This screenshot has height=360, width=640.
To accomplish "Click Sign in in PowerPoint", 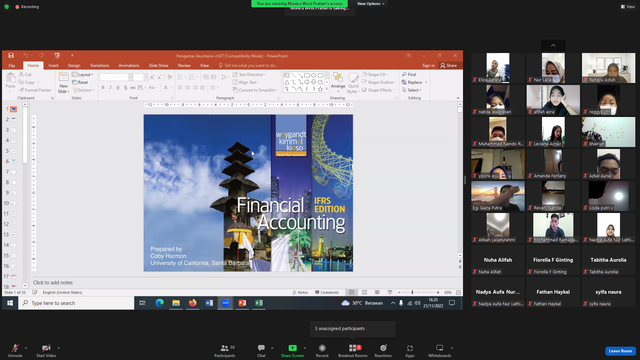I will [x=428, y=65].
